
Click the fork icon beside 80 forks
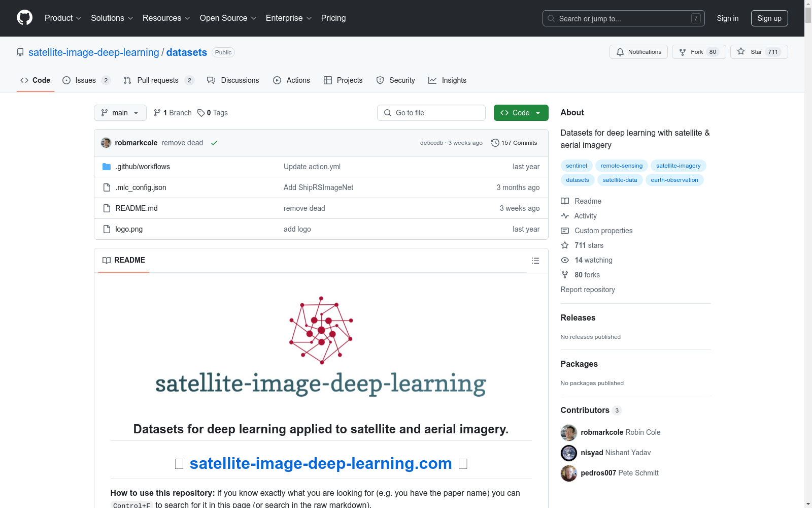[x=565, y=275]
